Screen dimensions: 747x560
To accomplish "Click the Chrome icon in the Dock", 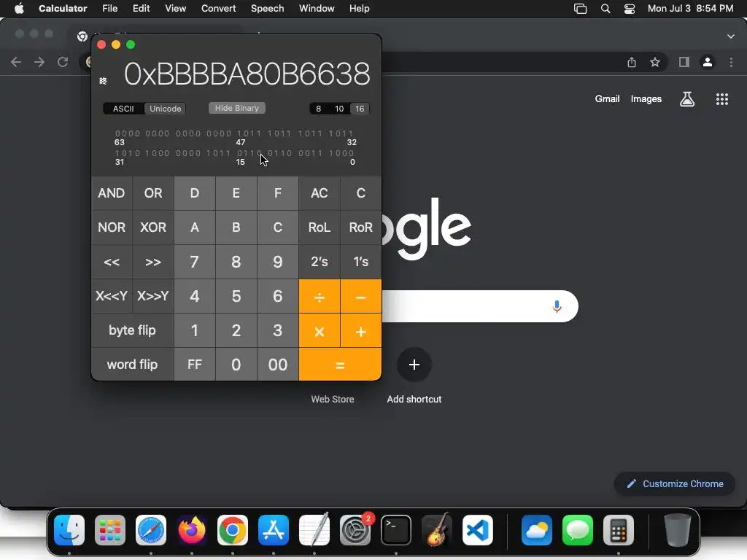I will 233,530.
